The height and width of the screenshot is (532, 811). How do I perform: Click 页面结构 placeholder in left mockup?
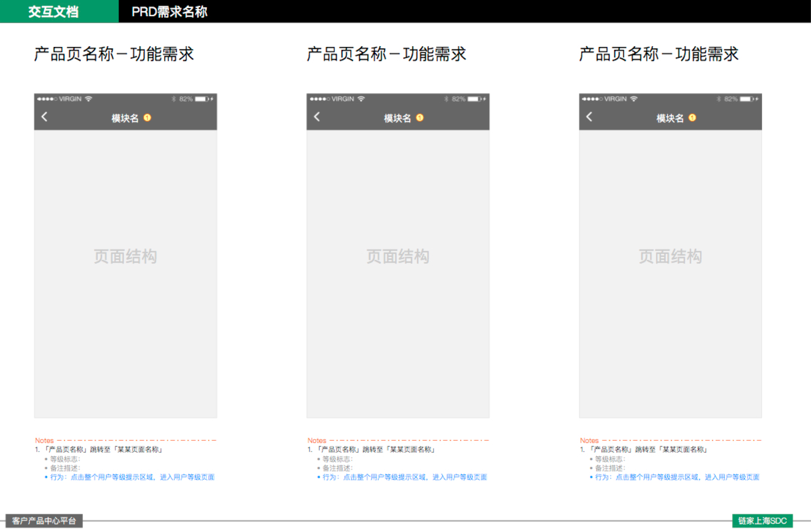(125, 256)
